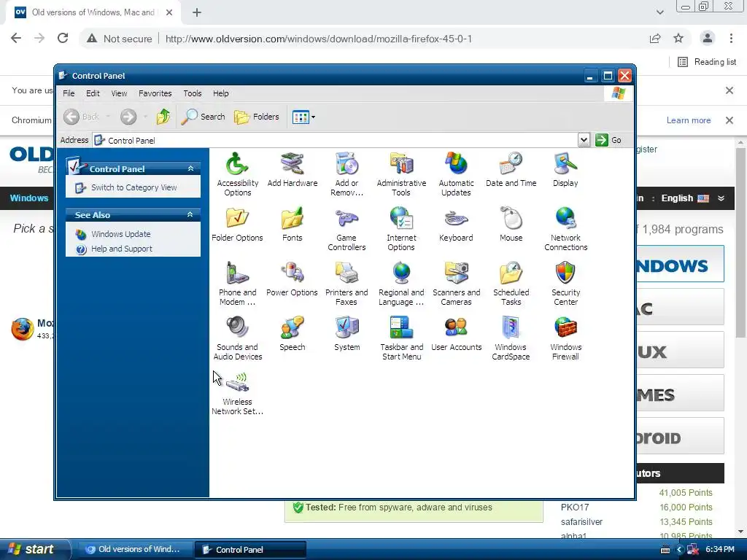Click Switch to Category View
Image resolution: width=747 pixels, height=560 pixels.
pyautogui.click(x=133, y=187)
